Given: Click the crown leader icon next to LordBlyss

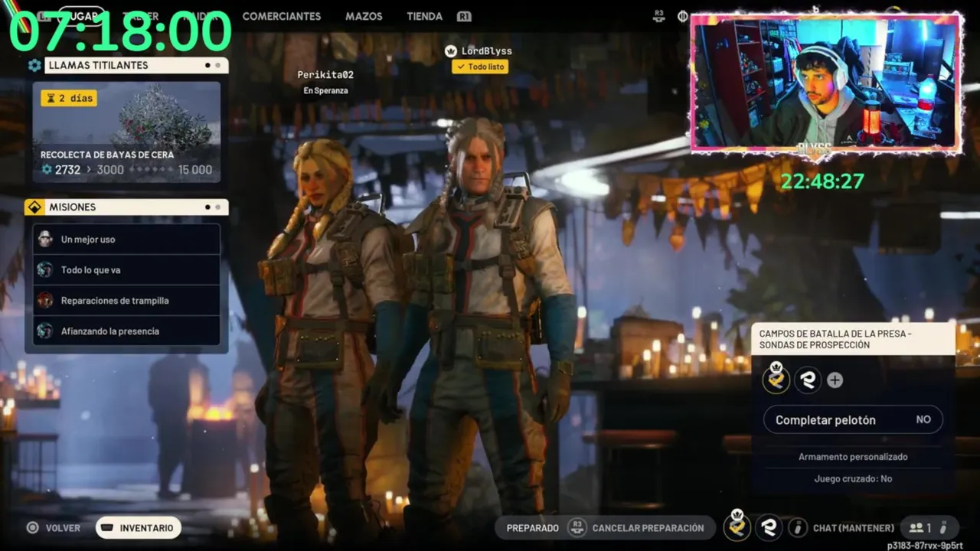Looking at the screenshot, I should [x=451, y=51].
